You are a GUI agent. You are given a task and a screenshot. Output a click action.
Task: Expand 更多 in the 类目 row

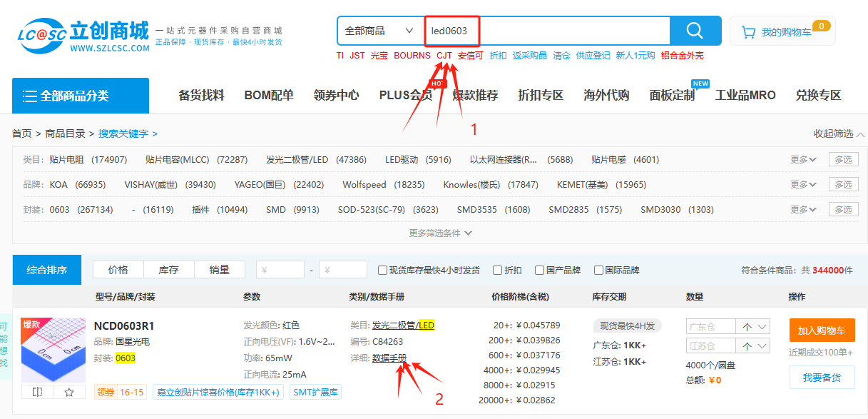coord(803,160)
